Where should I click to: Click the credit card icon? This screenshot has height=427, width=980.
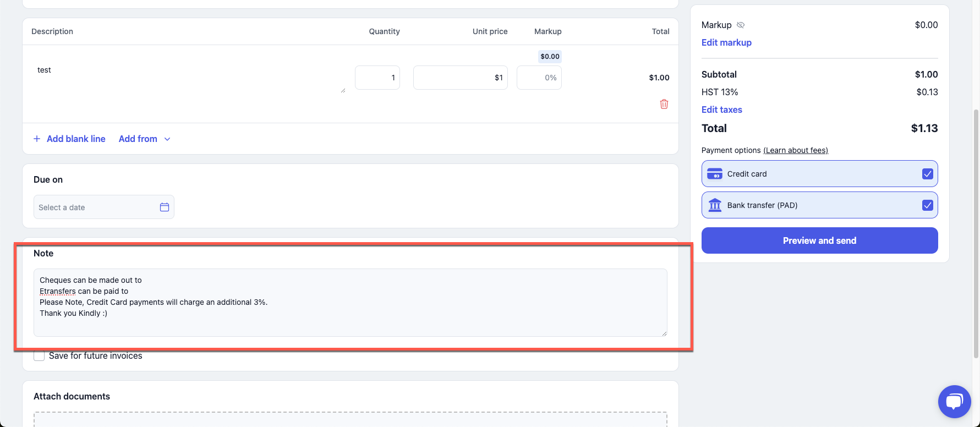(714, 174)
